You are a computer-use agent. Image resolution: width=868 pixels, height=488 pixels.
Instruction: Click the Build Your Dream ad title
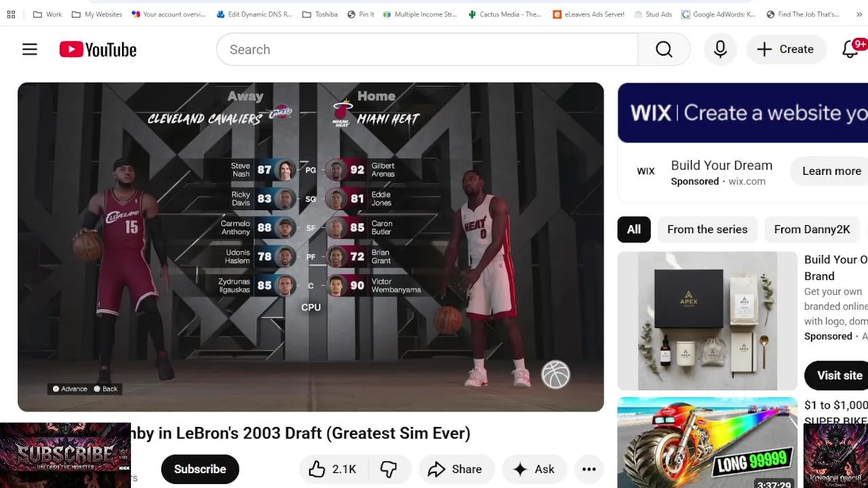click(x=722, y=165)
